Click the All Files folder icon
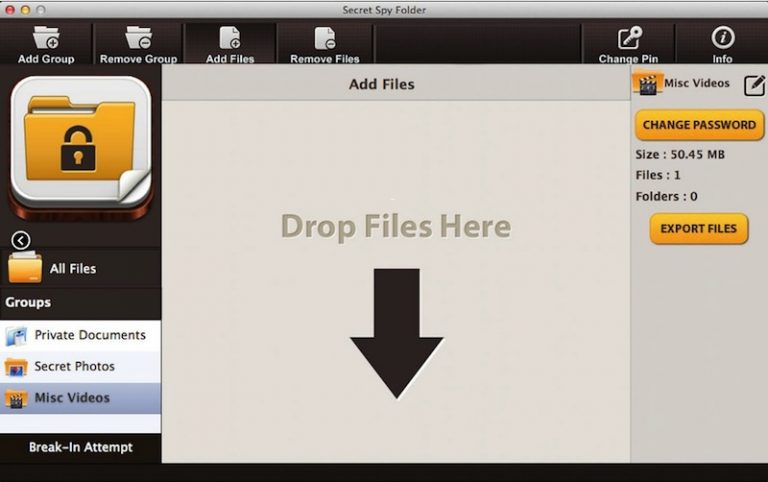This screenshot has width=768, height=482. click(x=25, y=268)
